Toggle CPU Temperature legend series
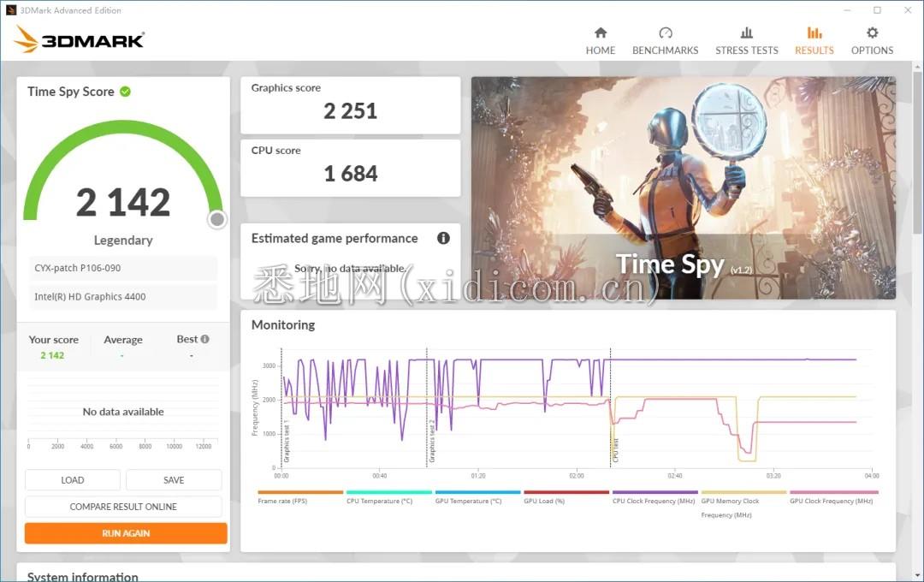Viewport: 924px width, 582px height. pyautogui.click(x=388, y=497)
